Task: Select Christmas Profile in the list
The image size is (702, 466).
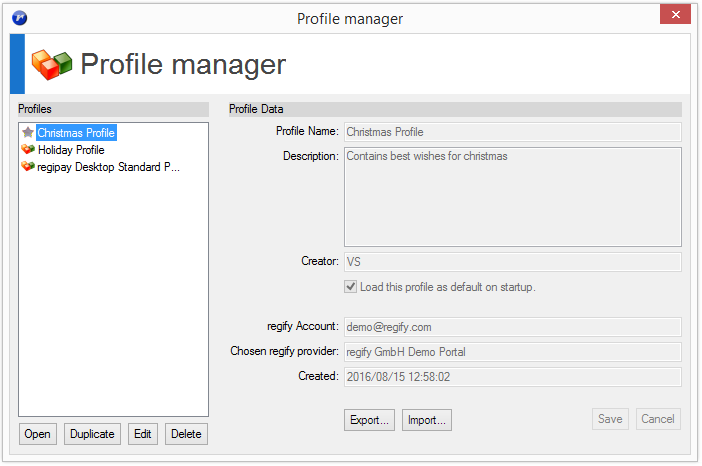Action: tap(76, 133)
